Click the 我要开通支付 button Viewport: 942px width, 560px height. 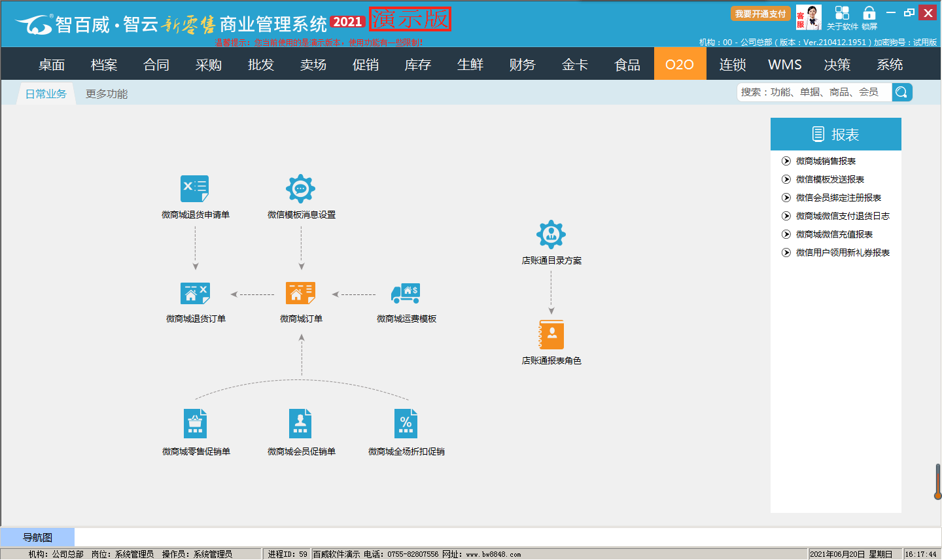point(760,14)
